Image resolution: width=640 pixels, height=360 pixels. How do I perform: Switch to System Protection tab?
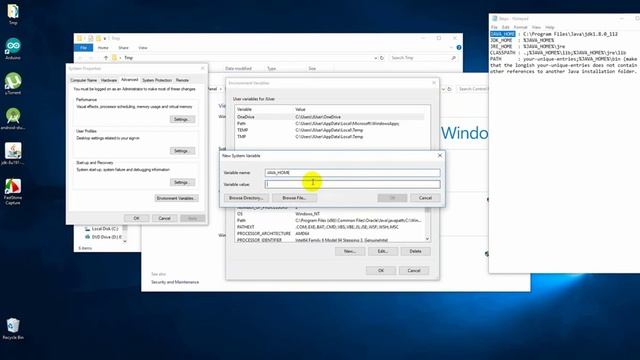[x=157, y=80]
